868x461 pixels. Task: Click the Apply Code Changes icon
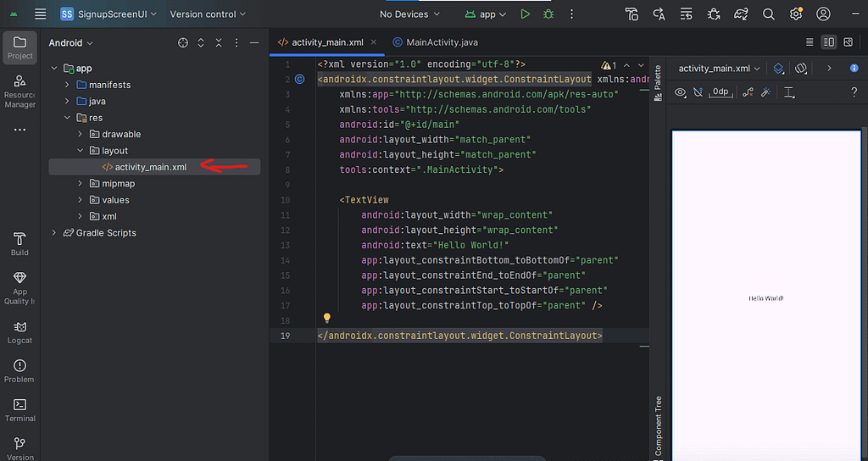(x=686, y=14)
